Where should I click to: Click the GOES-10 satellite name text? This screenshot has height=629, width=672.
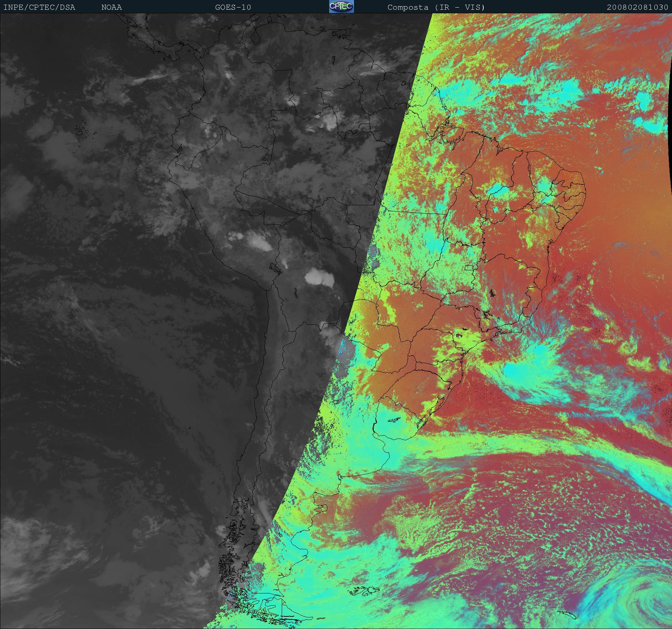[x=233, y=7]
